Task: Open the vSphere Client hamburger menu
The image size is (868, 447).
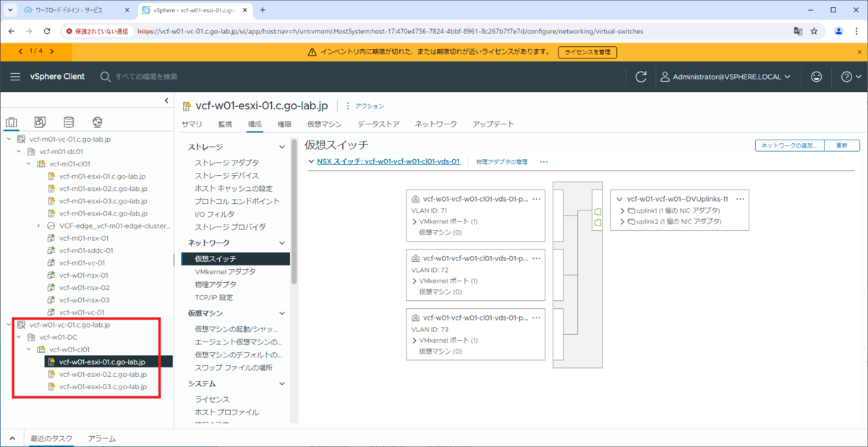Action: (15, 77)
